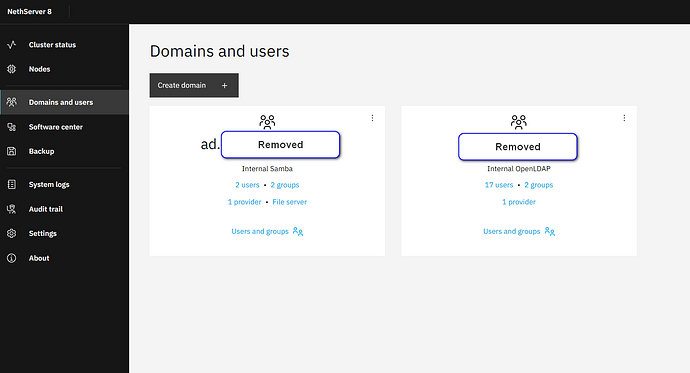690x373 pixels.
Task: Open the 17 users link for OpenLDAP
Action: pos(499,185)
